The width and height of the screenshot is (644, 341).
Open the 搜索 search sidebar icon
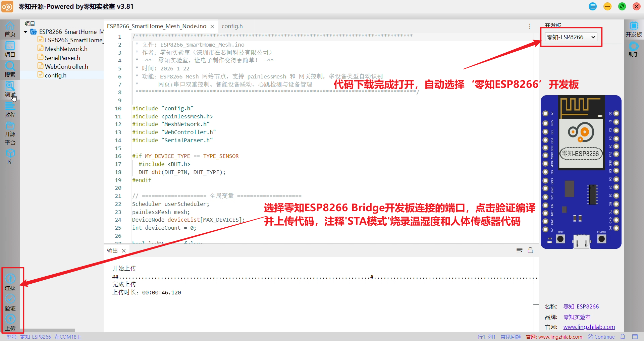tap(10, 70)
